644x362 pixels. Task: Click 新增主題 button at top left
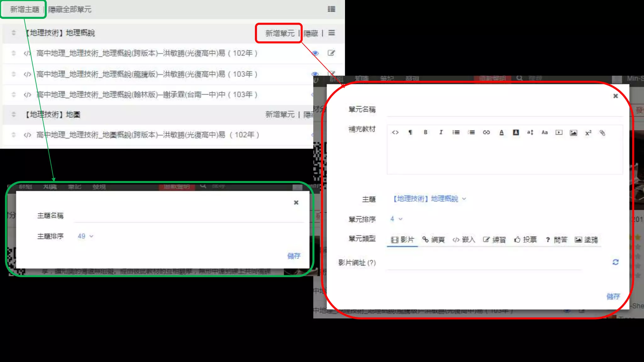tap(25, 9)
